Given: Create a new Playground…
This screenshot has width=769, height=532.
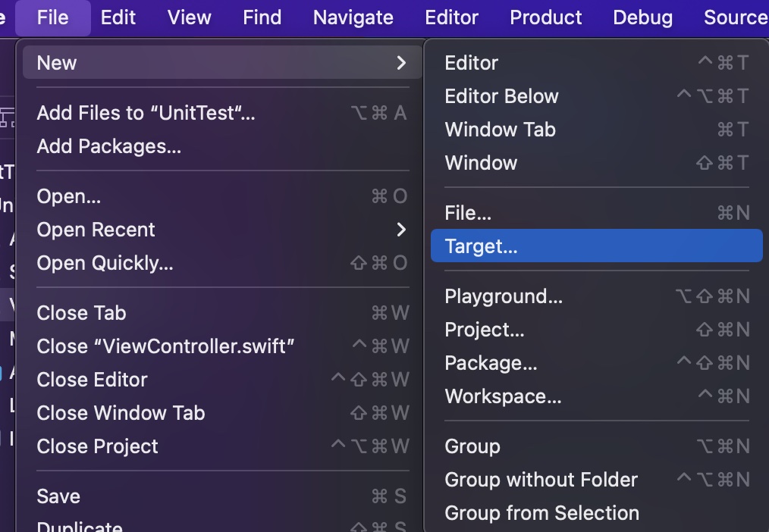Looking at the screenshot, I should (504, 296).
